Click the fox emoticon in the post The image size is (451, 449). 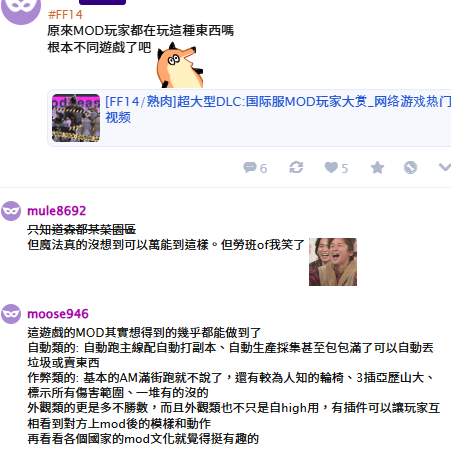[x=180, y=65]
